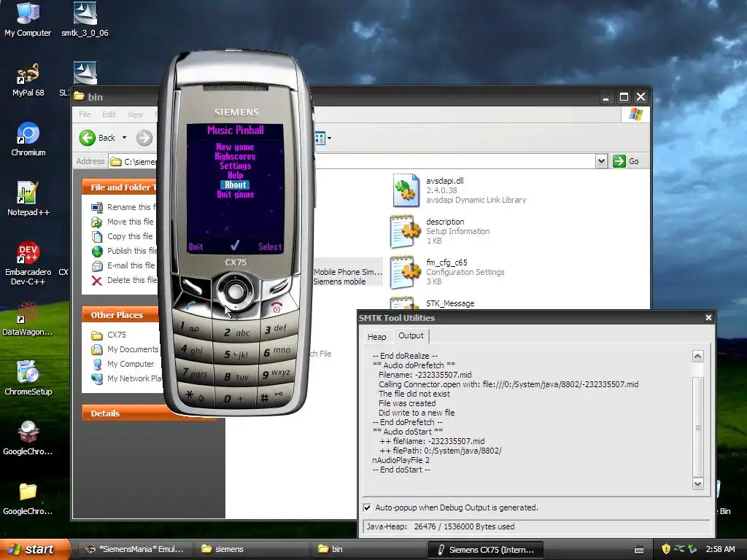Open GoogleChro... folder on desktop
Viewport: 747px width, 560px height.
[28, 498]
